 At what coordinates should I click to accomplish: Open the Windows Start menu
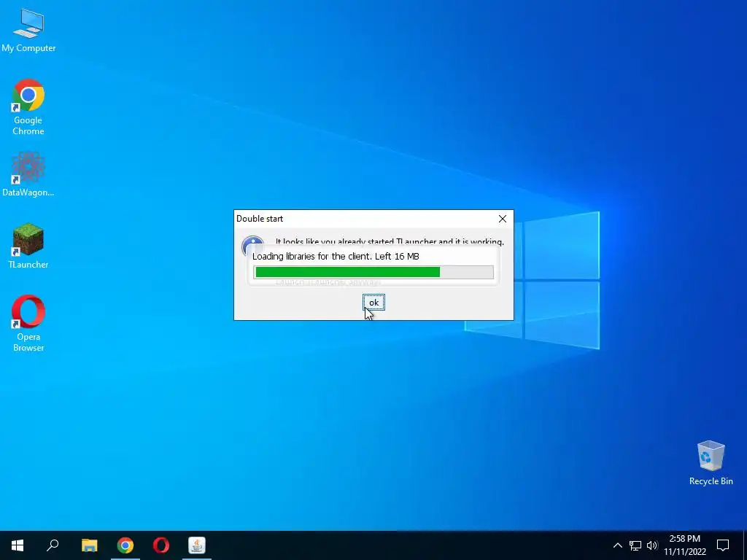click(x=18, y=545)
